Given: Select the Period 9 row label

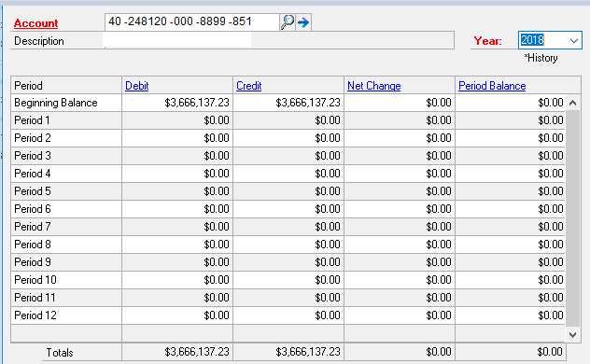Looking at the screenshot, I should pyautogui.click(x=33, y=261).
